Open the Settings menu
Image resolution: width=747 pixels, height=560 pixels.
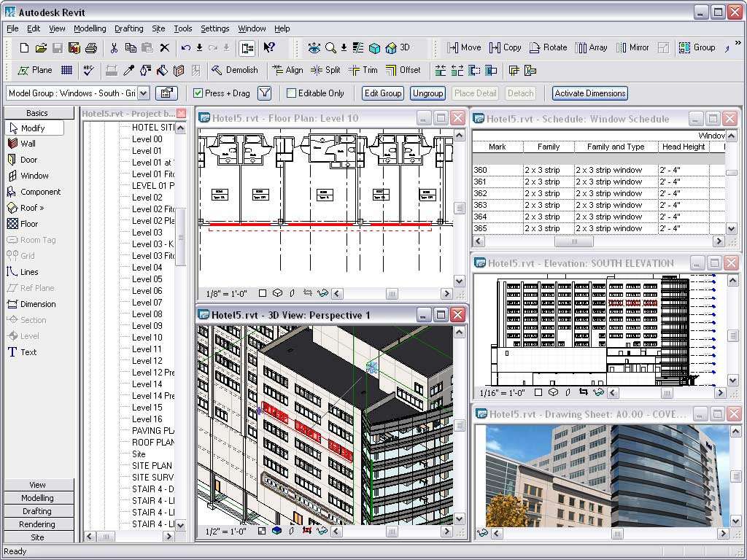coord(215,28)
